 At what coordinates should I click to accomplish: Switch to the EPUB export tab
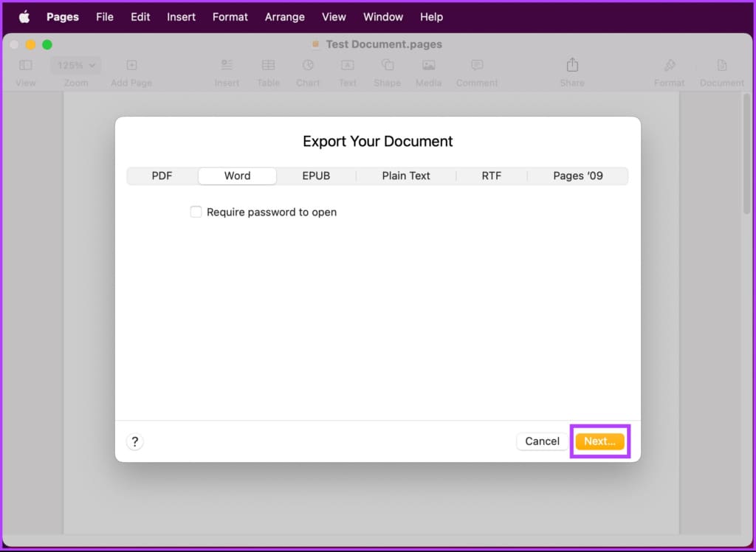tap(316, 176)
